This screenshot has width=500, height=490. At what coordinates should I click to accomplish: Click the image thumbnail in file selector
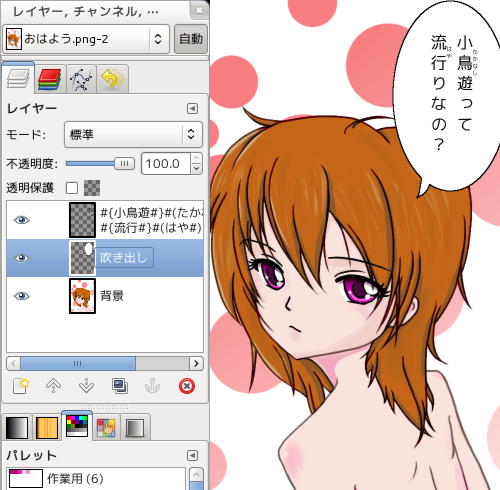click(x=14, y=39)
